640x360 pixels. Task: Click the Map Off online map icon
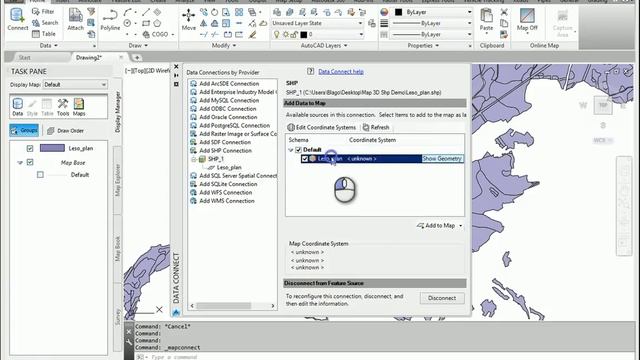click(x=527, y=20)
